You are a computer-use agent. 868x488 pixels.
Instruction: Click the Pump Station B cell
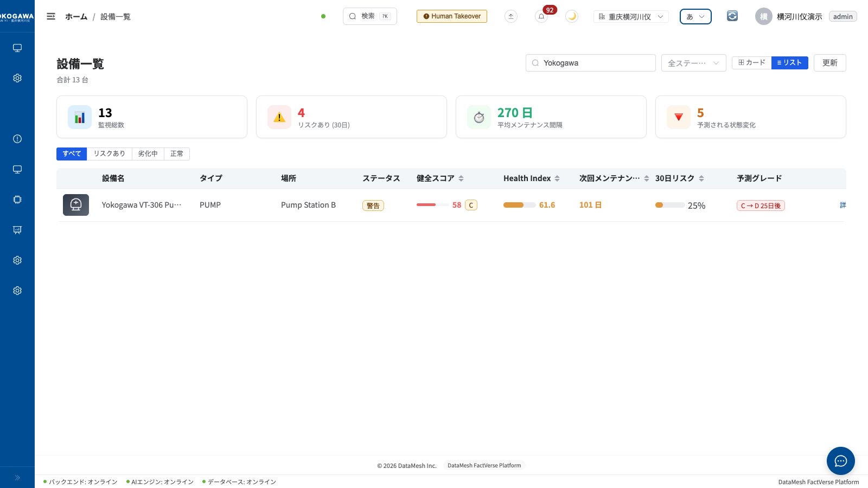[x=308, y=205]
